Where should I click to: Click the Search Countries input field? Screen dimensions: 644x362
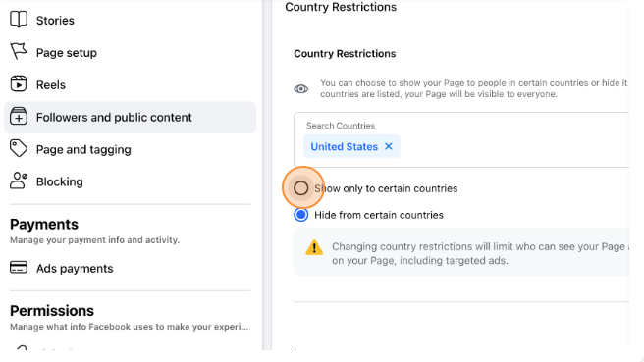[x=461, y=139]
